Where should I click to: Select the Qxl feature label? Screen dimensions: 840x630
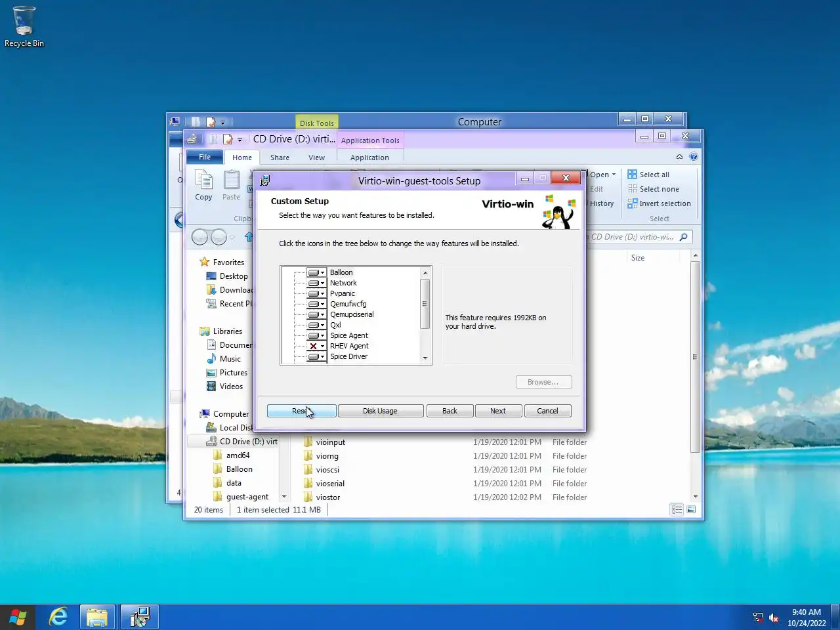335,325
